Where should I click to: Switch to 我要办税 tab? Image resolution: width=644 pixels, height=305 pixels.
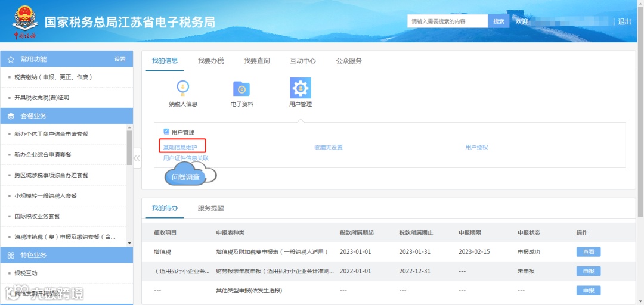click(210, 61)
